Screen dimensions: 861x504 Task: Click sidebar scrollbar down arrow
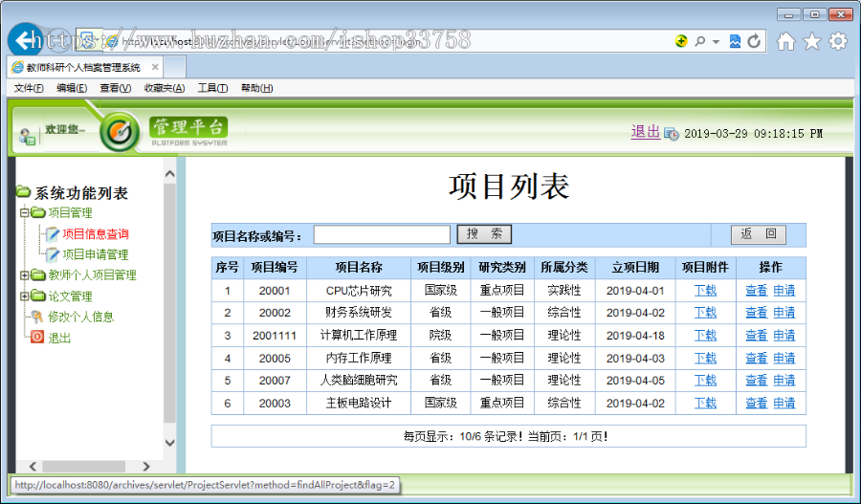[169, 443]
